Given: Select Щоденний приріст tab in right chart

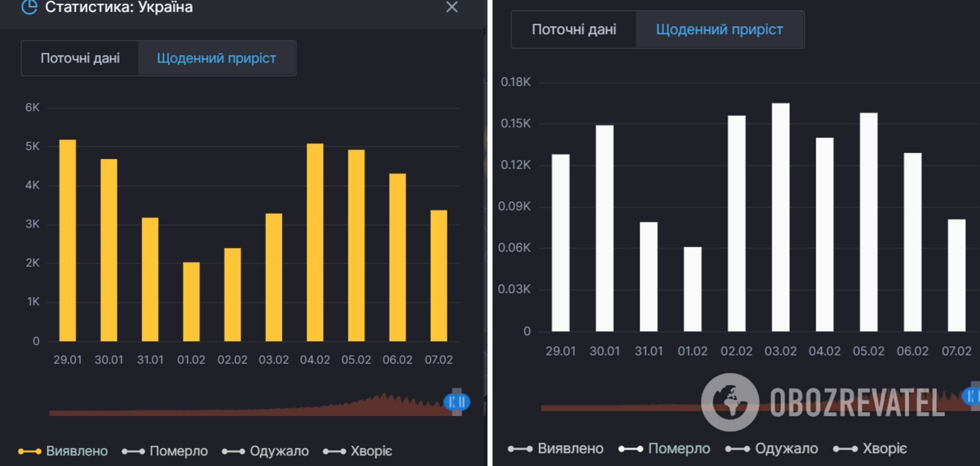Looking at the screenshot, I should tap(719, 30).
